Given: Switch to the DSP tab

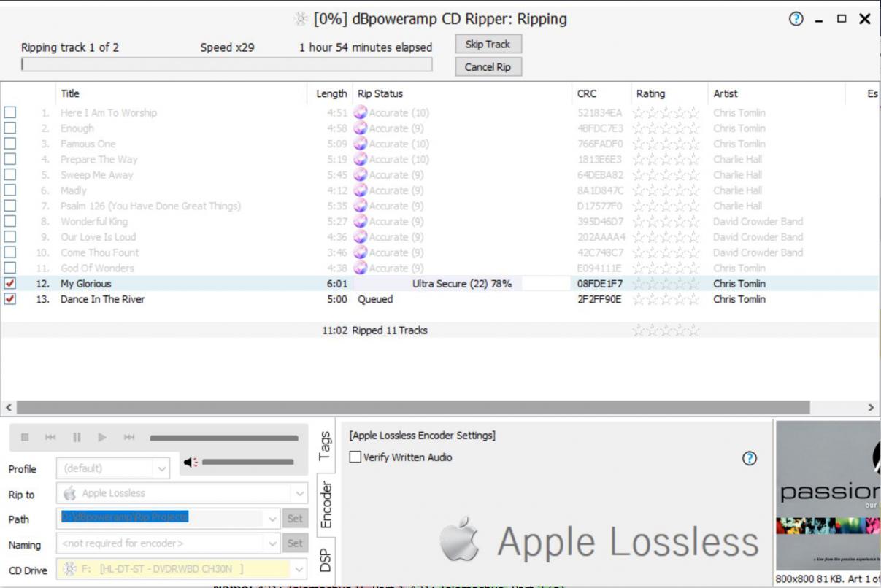Looking at the screenshot, I should click(x=326, y=560).
